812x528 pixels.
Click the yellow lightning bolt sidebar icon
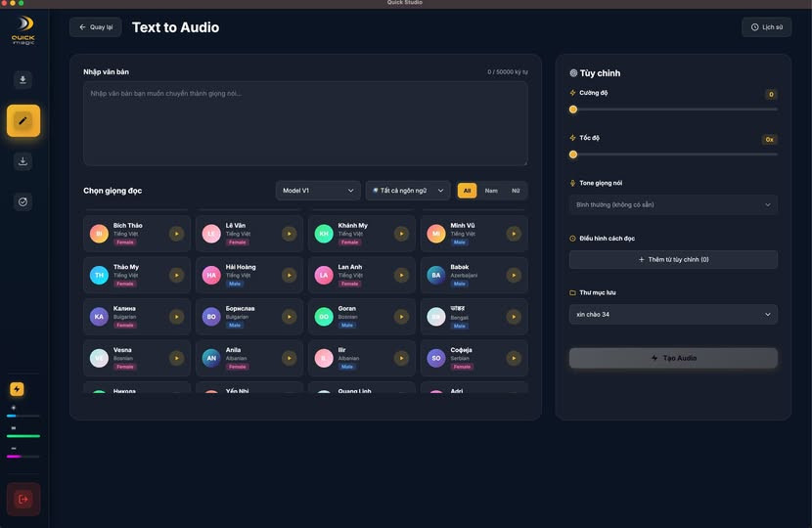tap(17, 389)
